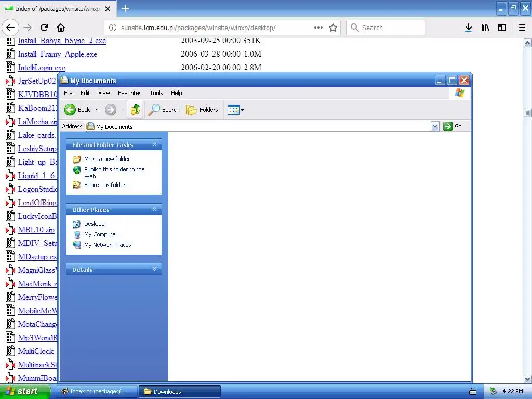Viewport: 532px width, 399px height.
Task: Open IntelliLogin.exe link
Action: [x=42, y=68]
